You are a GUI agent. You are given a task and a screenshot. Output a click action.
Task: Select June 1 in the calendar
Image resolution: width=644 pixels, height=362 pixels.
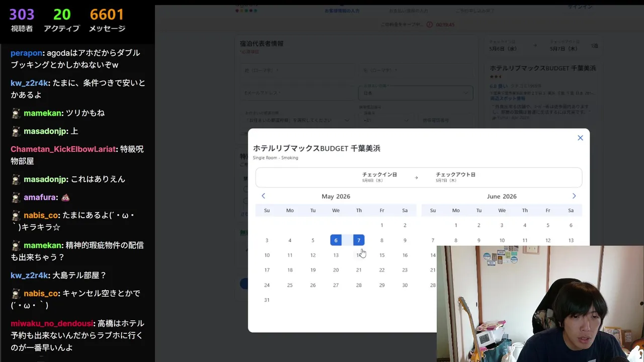(456, 225)
